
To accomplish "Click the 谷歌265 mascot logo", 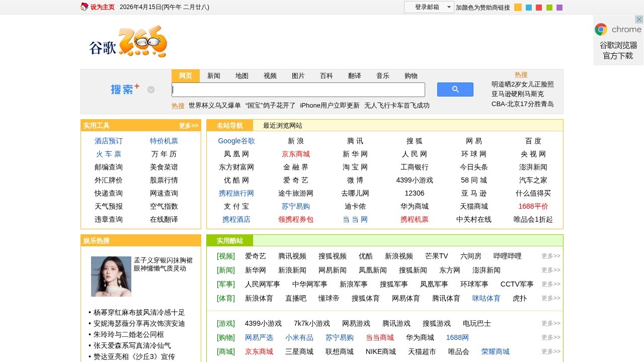I will point(127,42).
